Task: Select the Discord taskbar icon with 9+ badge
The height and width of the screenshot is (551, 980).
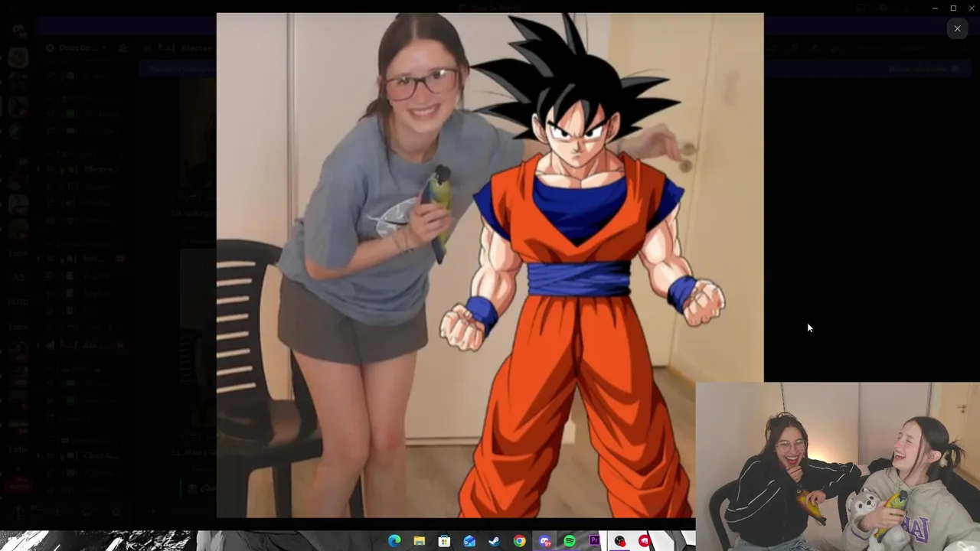Action: click(545, 541)
